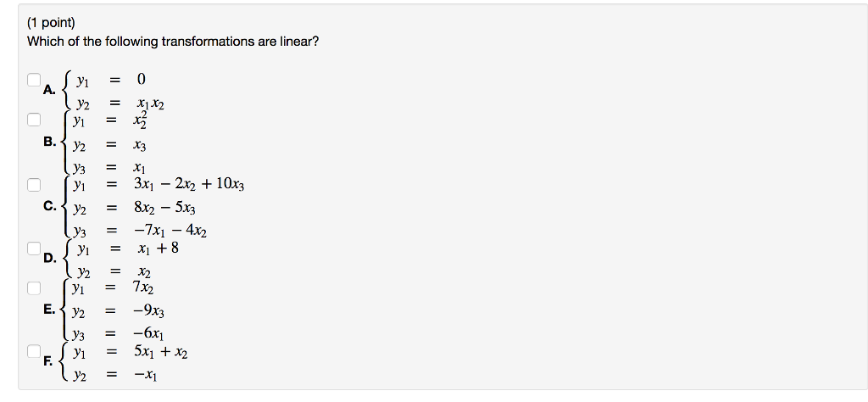Screen dimensions: 868x402
Task: Click the bold letter D label
Action: tap(50, 258)
